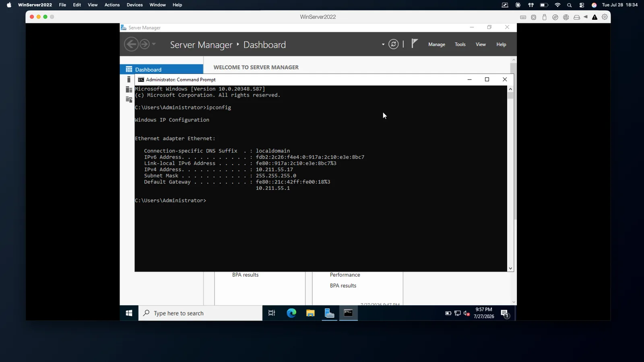Click the macOS Wi-Fi status icon
The width and height of the screenshot is (644, 362).
click(x=557, y=5)
